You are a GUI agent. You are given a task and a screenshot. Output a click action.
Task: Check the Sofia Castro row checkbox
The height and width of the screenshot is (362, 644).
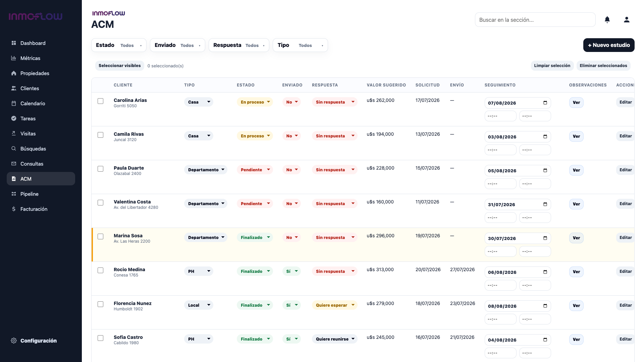coord(100,338)
